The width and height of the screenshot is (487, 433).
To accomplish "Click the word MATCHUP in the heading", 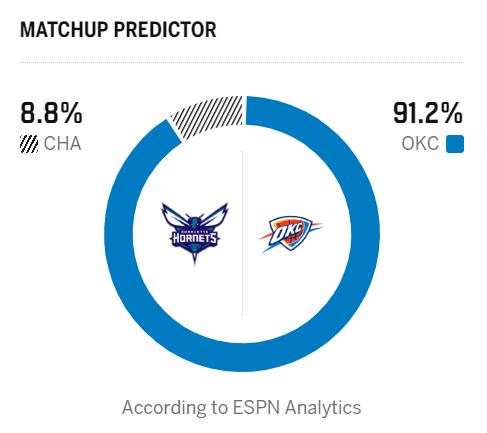I will click(x=64, y=30).
